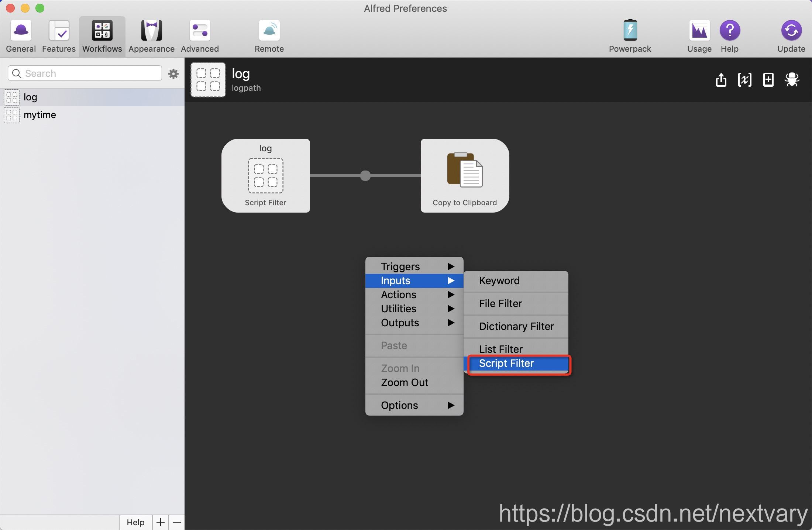Click the add object plus icon
Viewport: 812px width, 530px height.
click(768, 79)
